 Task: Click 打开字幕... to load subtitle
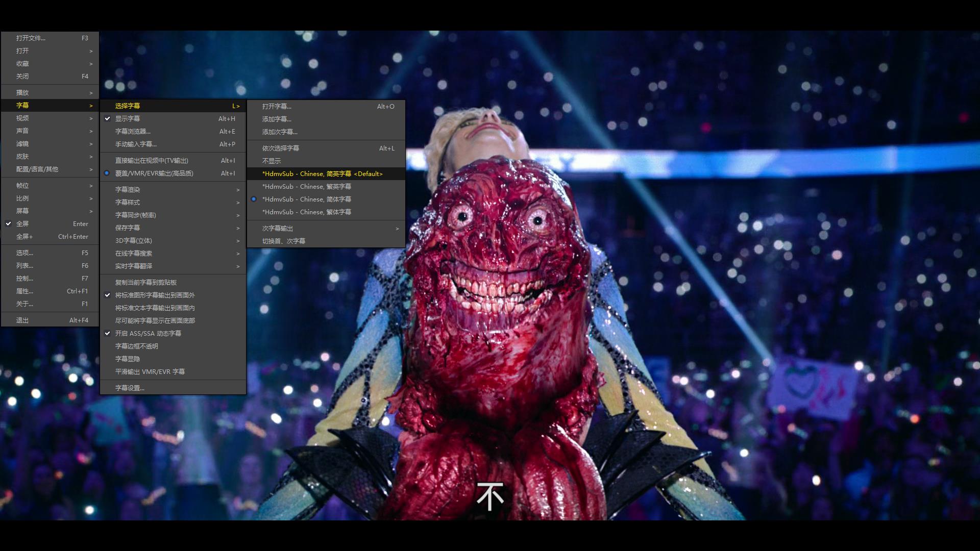277,107
